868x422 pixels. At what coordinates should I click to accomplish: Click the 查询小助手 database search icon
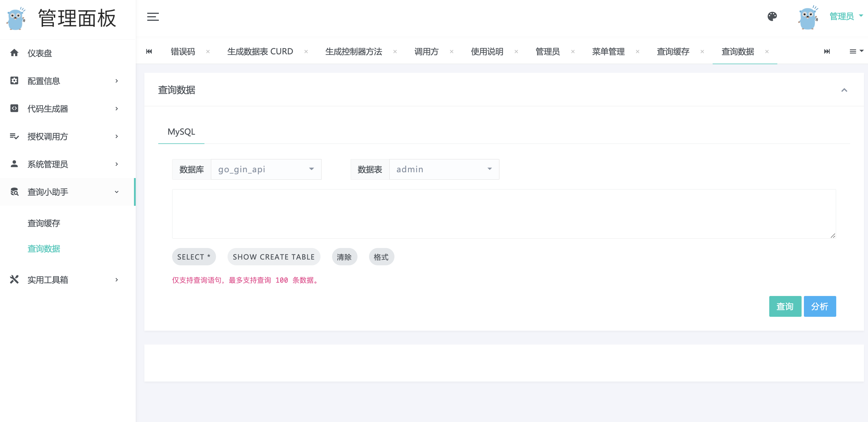[14, 192]
